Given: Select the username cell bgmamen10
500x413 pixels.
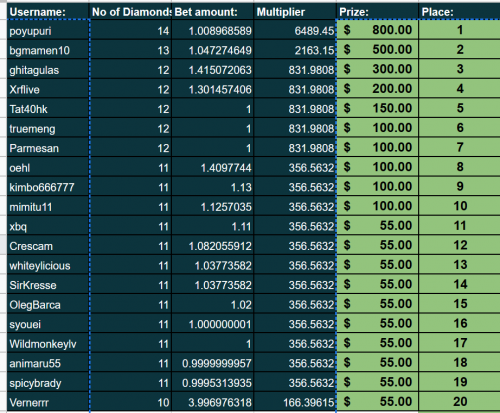Looking at the screenshot, I should click(x=48, y=50).
